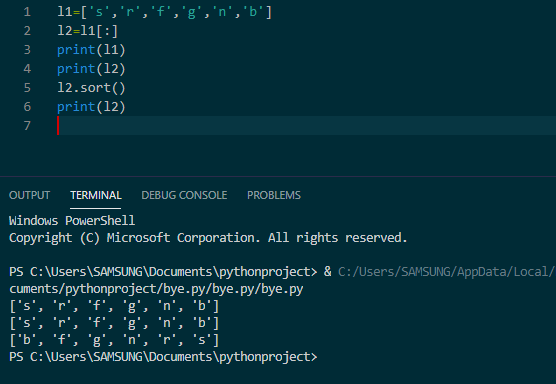556x384 pixels.
Task: Place cursor in the l1 list definition line
Action: (x=164, y=12)
